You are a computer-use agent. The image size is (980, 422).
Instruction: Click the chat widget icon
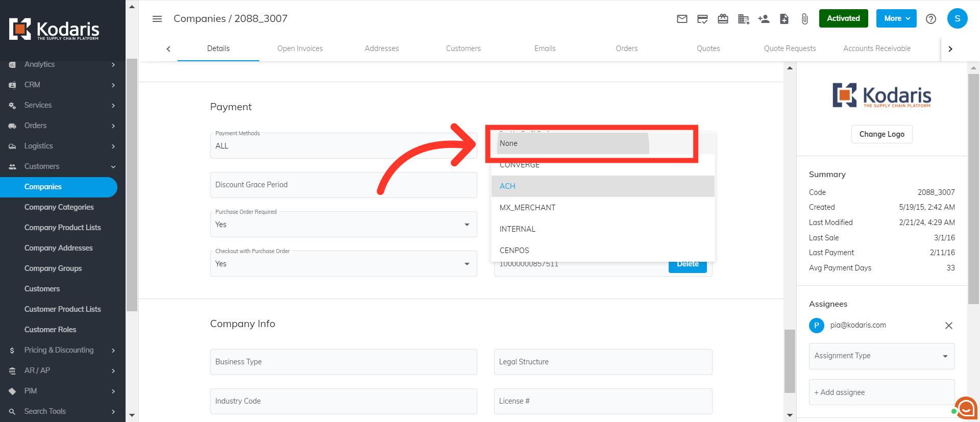966,408
